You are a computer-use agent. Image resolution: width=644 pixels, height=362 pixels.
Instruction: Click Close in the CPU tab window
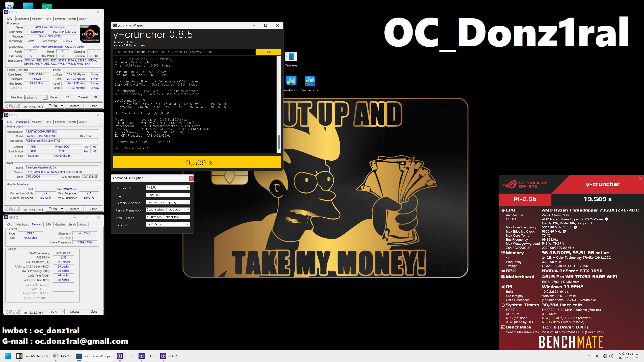click(94, 106)
